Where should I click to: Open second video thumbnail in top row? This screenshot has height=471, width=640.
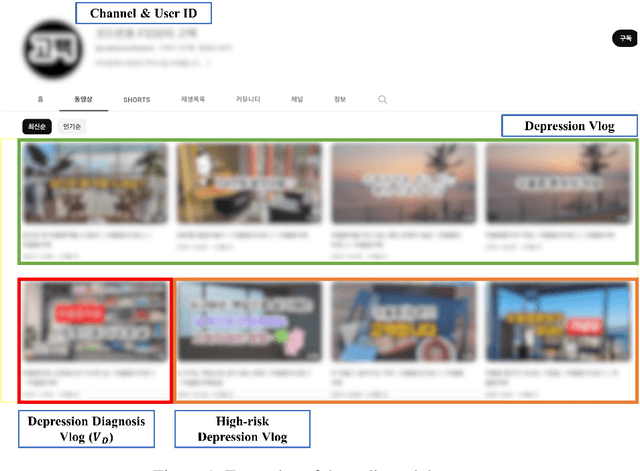click(x=249, y=185)
